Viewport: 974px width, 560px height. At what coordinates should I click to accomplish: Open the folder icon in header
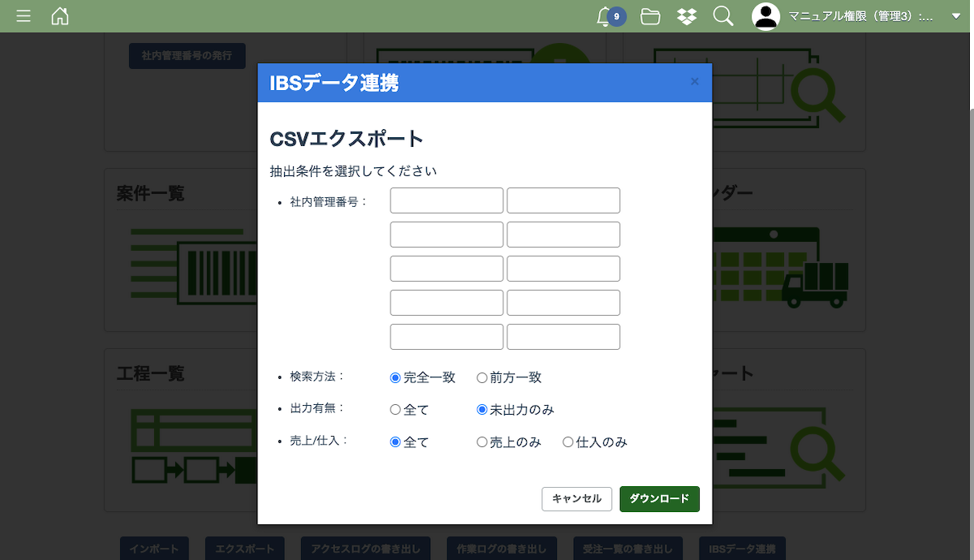point(650,16)
